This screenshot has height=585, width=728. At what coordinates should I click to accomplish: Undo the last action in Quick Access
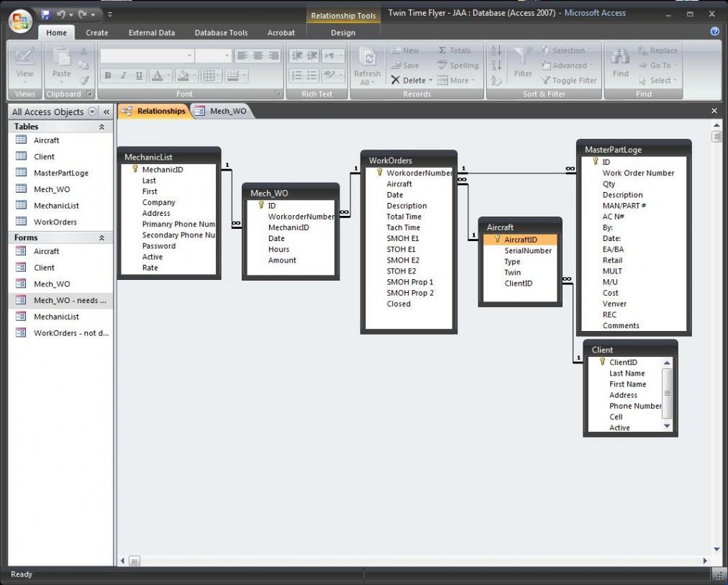[61, 14]
